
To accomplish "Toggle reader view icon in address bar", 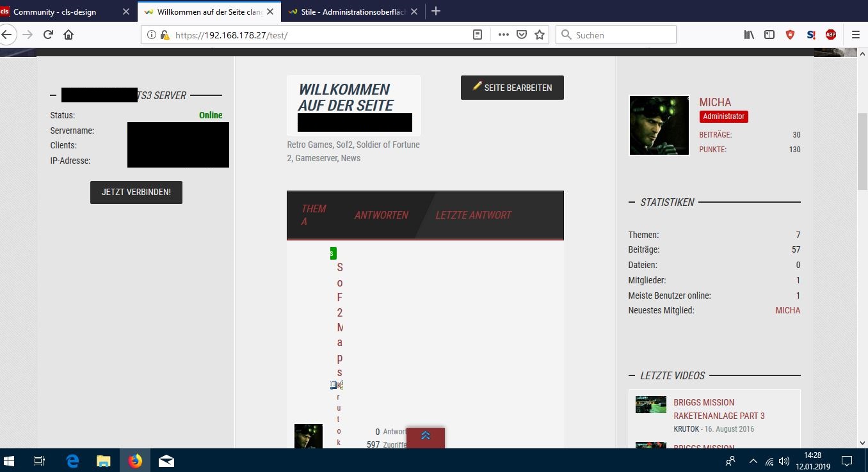I will point(478,35).
